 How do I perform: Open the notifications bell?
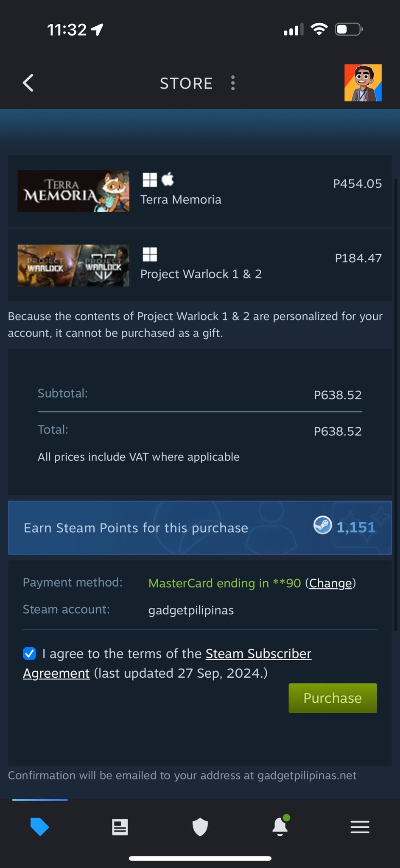(x=280, y=827)
